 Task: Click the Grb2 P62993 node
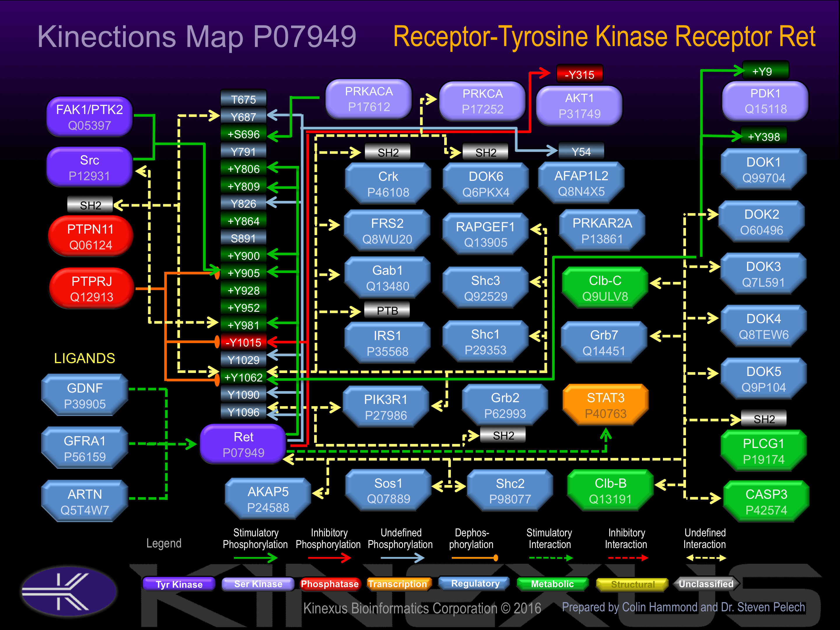[x=505, y=405]
